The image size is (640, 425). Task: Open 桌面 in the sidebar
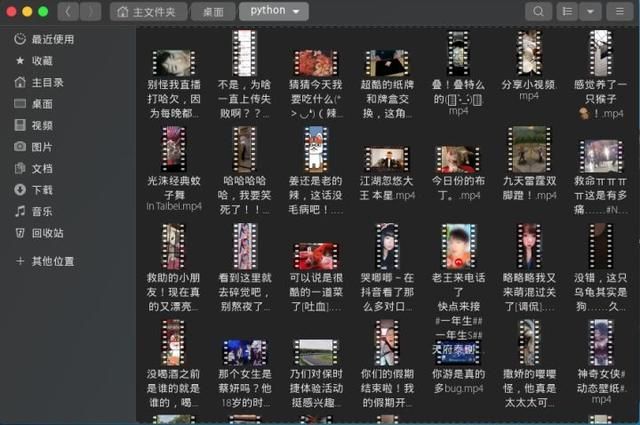pos(42,104)
